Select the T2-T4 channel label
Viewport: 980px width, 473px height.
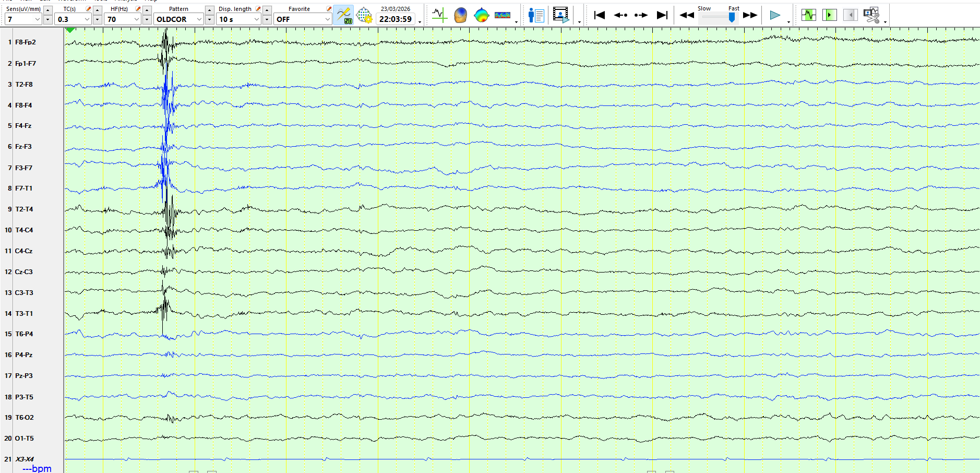pyautogui.click(x=24, y=209)
